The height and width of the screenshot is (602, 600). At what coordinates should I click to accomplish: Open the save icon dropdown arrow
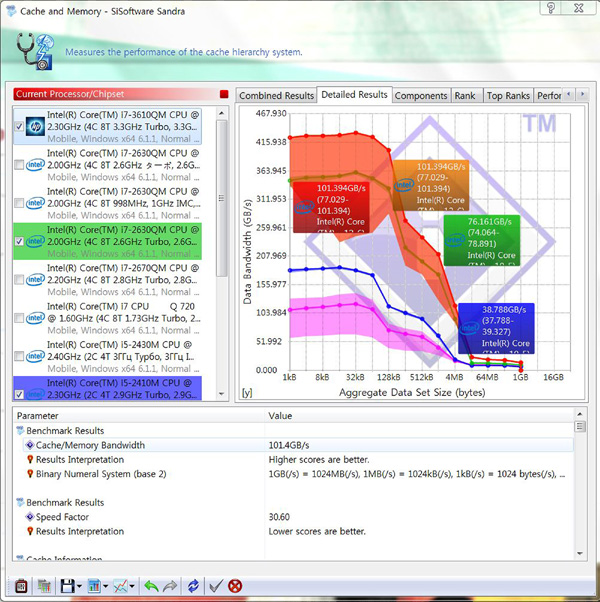(79, 587)
